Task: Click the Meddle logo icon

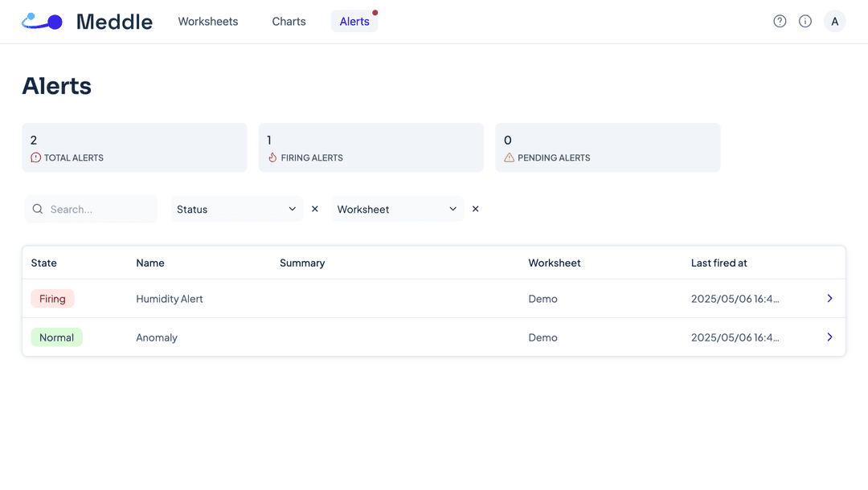Action: [41, 21]
